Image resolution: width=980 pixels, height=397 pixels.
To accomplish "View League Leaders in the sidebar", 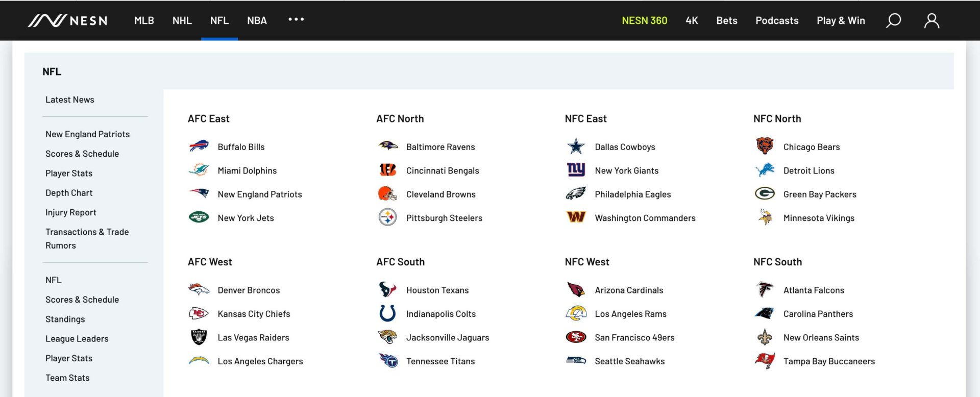I will click(77, 339).
